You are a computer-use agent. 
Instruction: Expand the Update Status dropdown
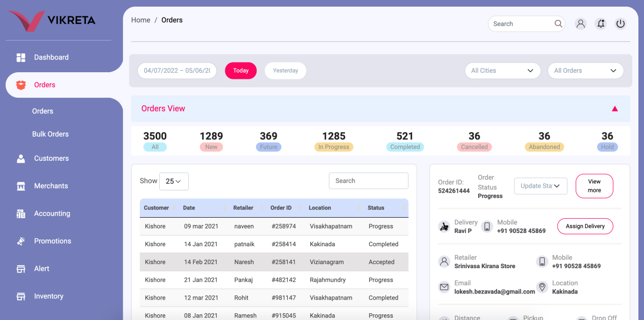(540, 186)
